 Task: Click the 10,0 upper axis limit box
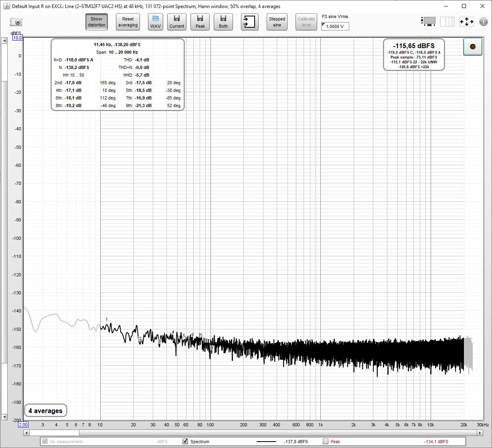click(x=18, y=38)
